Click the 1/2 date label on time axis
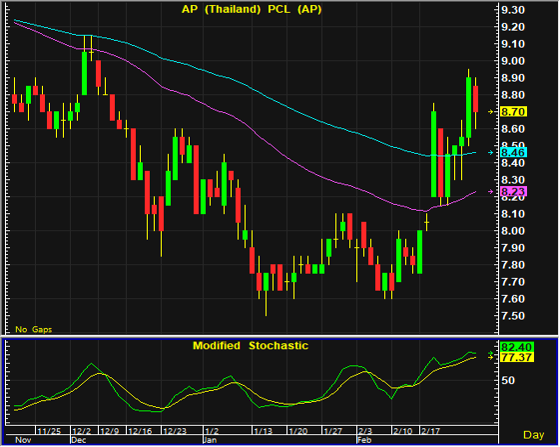This screenshot has width=560, height=447. click(x=212, y=431)
